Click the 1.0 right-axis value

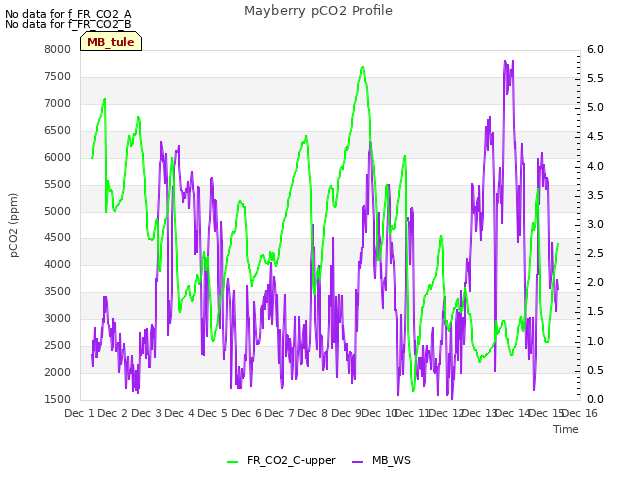[x=595, y=341]
